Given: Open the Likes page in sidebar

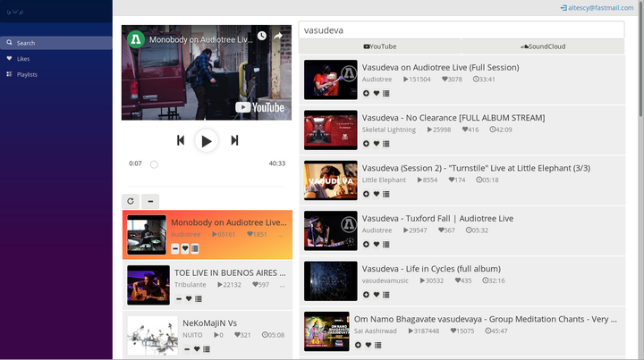Looking at the screenshot, I should pyautogui.click(x=56, y=59).
